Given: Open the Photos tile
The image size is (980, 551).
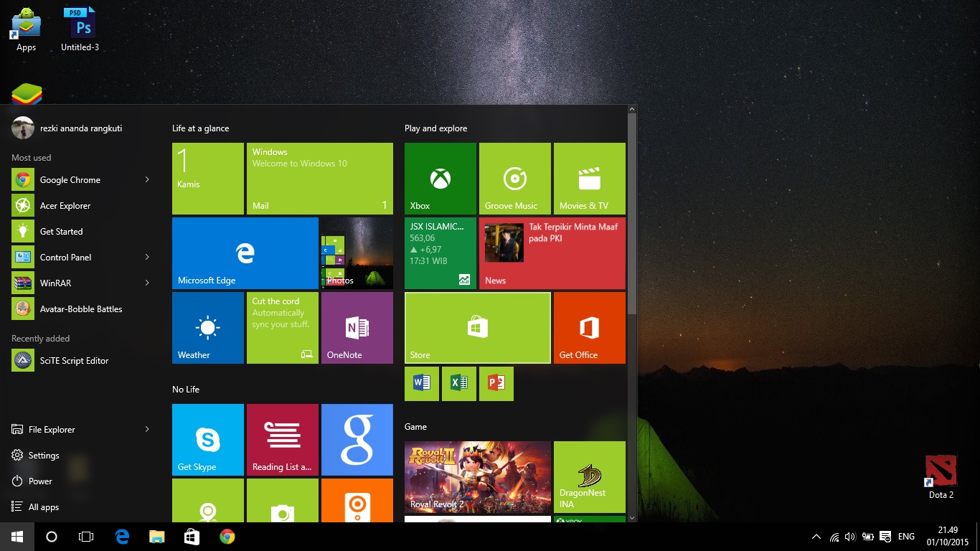Looking at the screenshot, I should pyautogui.click(x=357, y=253).
